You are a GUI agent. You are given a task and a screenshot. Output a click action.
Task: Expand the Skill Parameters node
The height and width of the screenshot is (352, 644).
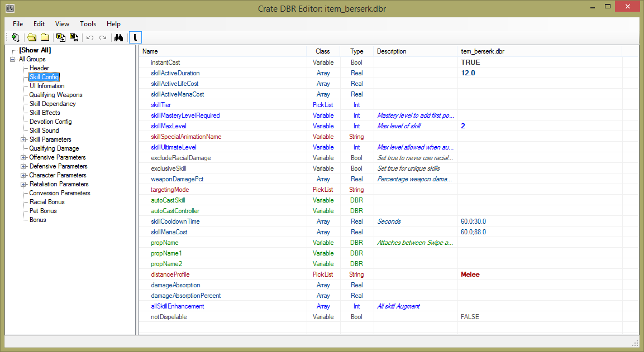click(23, 139)
